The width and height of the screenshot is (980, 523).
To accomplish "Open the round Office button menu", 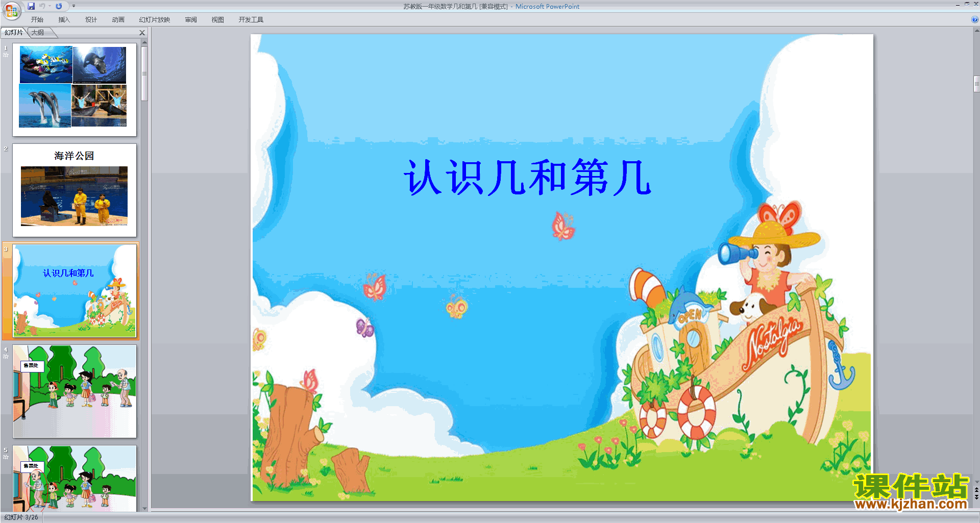I will 12,11.
